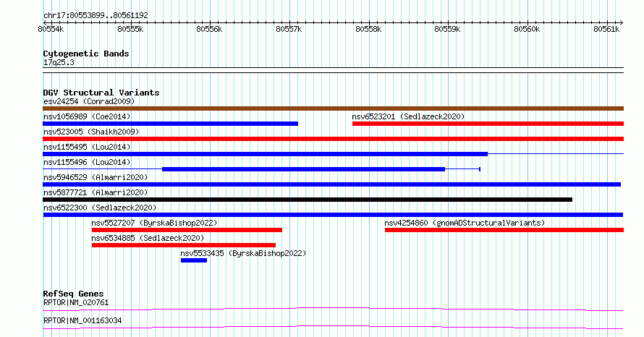Open the RPTOR|NM_020761 gene label
The height and width of the screenshot is (337, 644).
(x=76, y=302)
